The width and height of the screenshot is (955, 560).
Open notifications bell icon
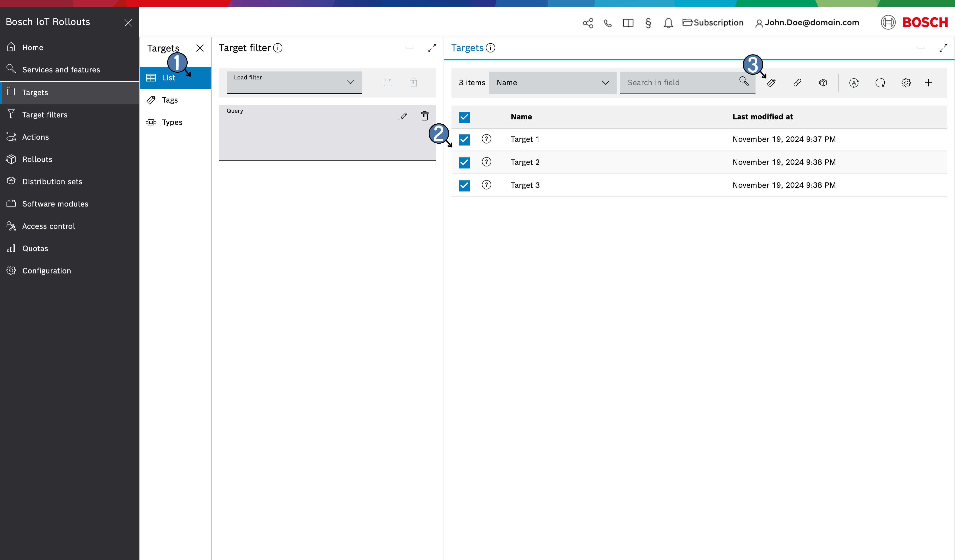[x=668, y=23]
